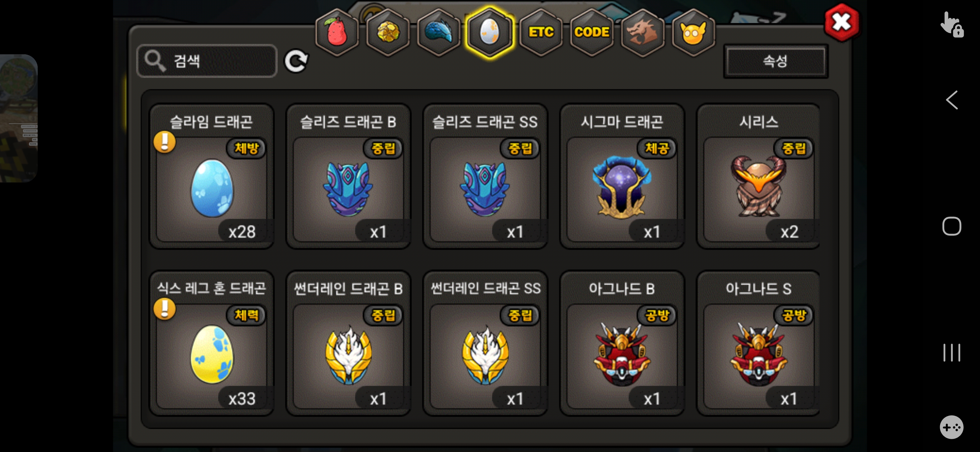Choose the 시리스 horned egg item

(759, 176)
